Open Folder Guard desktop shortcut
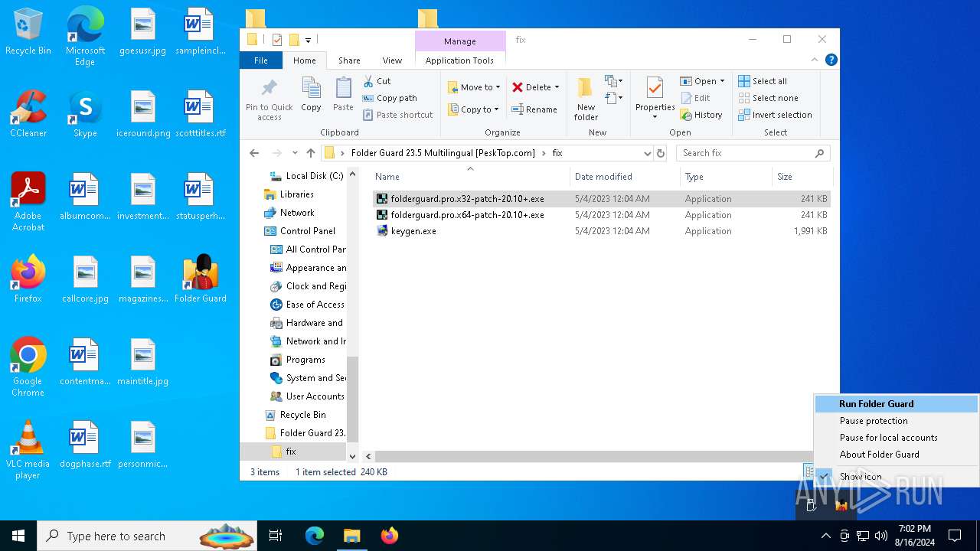 point(201,279)
